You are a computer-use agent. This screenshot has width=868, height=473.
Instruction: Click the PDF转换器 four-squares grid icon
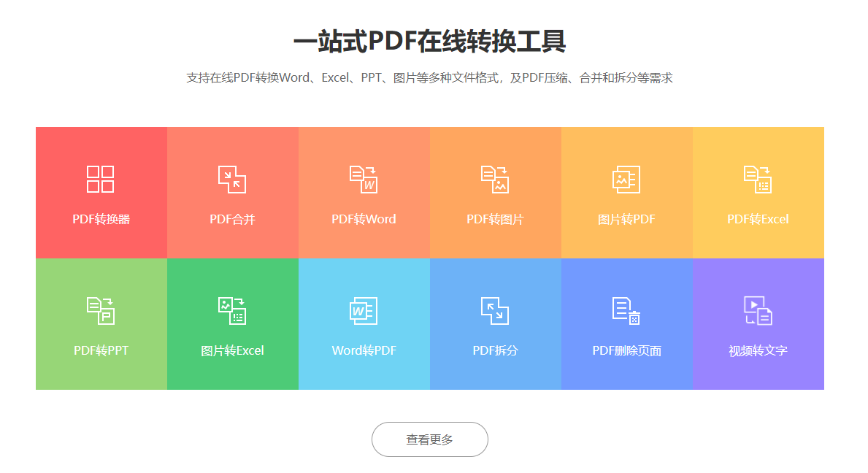pos(101,180)
